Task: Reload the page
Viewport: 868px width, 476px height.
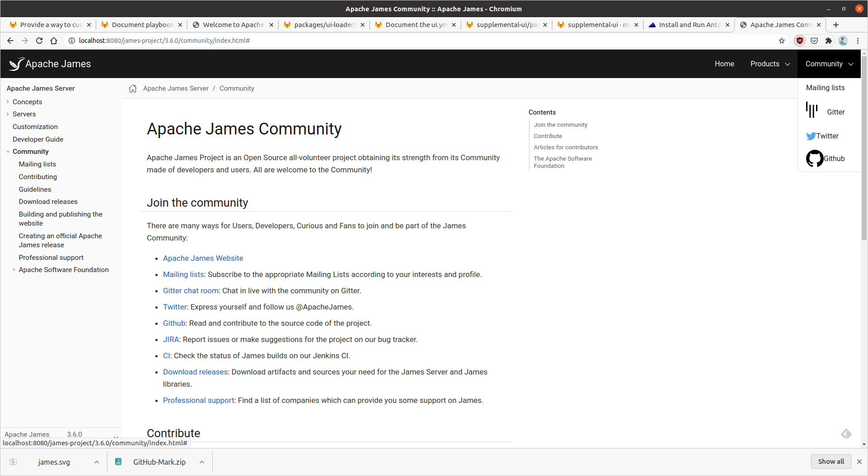Action: point(39,41)
